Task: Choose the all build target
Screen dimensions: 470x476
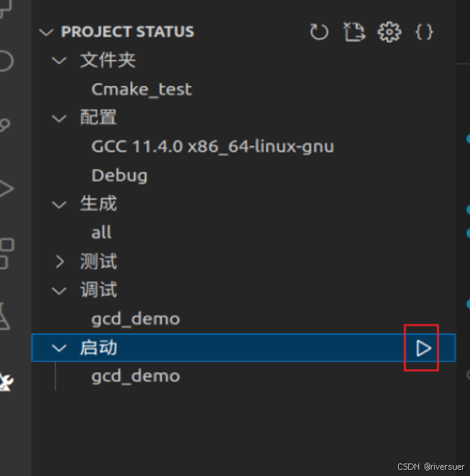Action: click(x=102, y=232)
